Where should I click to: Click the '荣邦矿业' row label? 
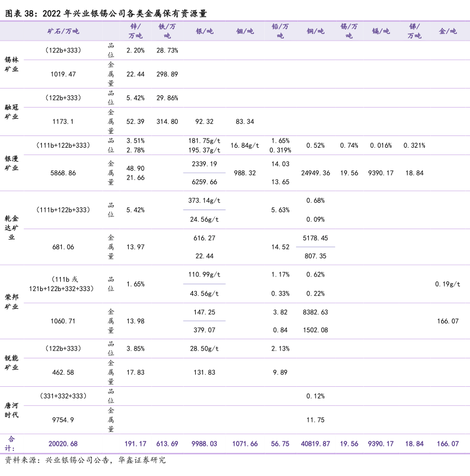tap(12, 302)
